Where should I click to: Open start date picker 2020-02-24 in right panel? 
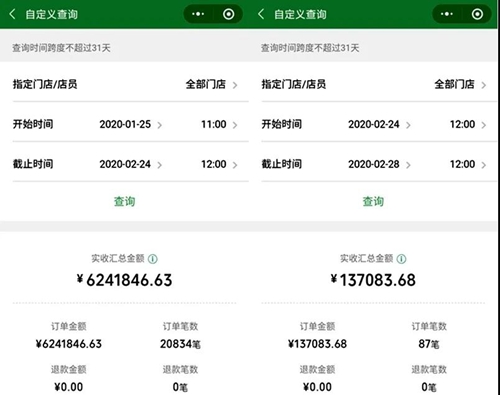point(379,124)
